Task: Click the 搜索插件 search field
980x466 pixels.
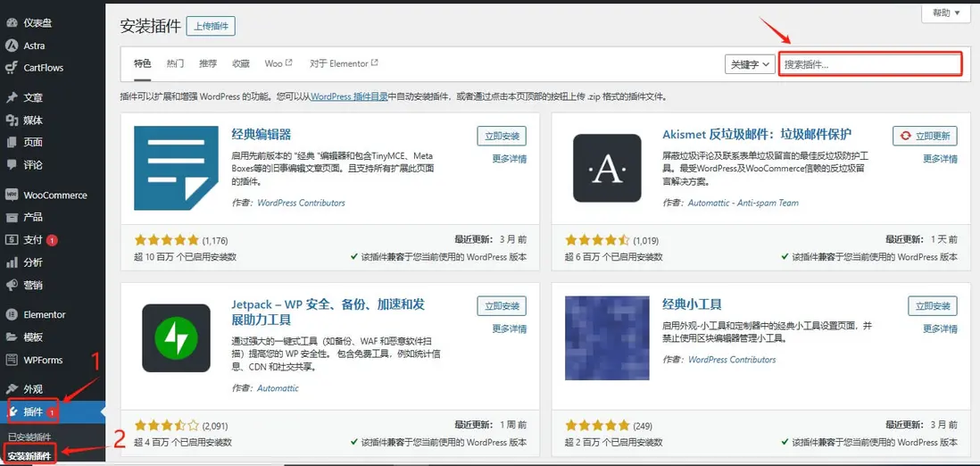Action: (870, 64)
